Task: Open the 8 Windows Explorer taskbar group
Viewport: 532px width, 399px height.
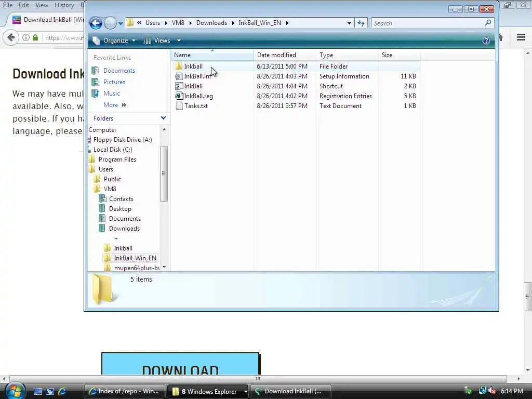Action: tap(208, 392)
